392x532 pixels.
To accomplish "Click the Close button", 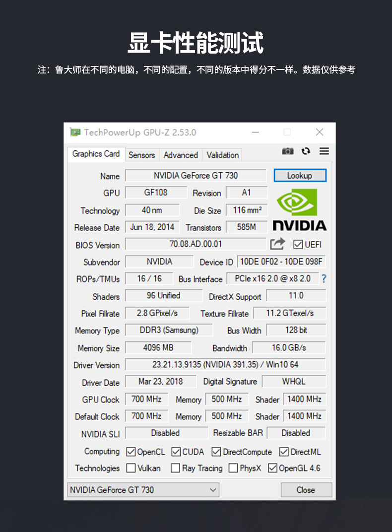I will pyautogui.click(x=306, y=490).
